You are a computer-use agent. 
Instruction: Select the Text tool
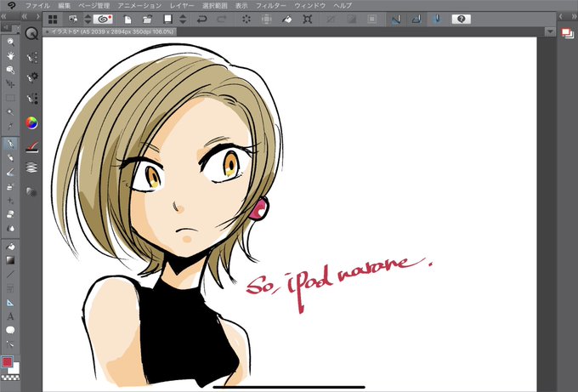pos(10,316)
